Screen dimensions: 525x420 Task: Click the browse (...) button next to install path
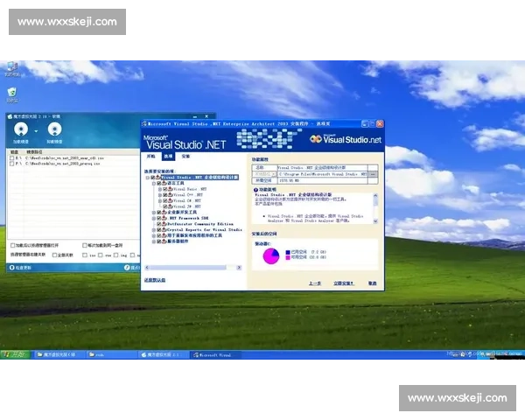click(373, 174)
